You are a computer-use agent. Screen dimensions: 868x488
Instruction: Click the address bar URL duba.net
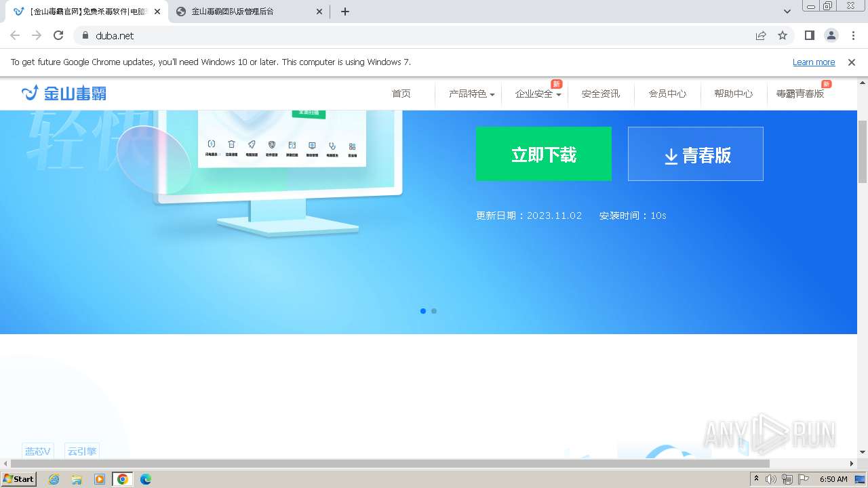pyautogui.click(x=115, y=36)
